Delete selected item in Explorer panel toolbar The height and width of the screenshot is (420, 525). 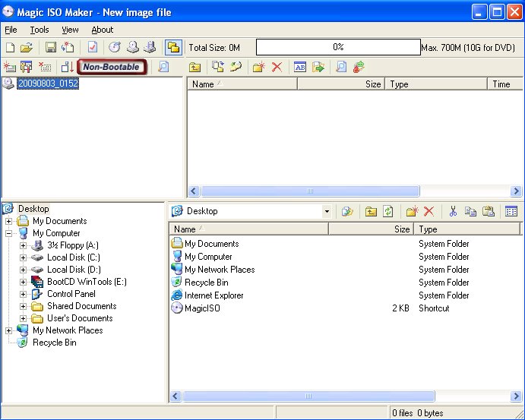(429, 211)
